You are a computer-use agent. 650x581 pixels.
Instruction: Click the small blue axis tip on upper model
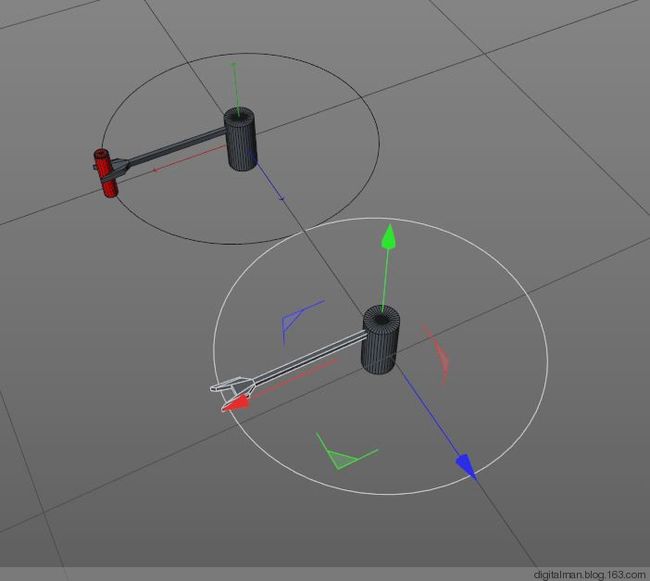click(282, 199)
